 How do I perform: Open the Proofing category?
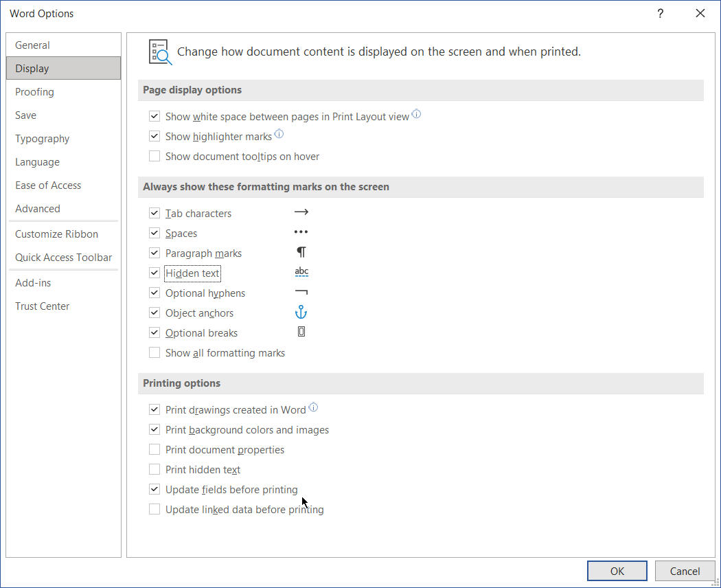[35, 92]
